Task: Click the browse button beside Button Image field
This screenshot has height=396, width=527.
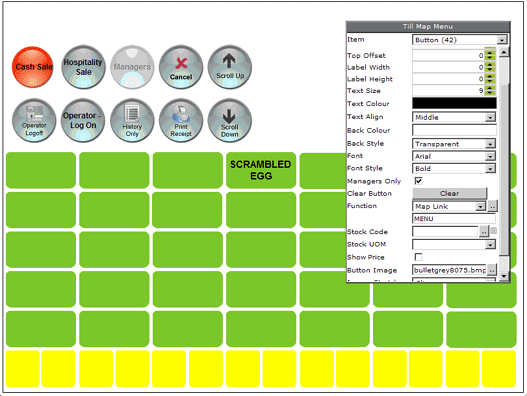Action: point(492,270)
